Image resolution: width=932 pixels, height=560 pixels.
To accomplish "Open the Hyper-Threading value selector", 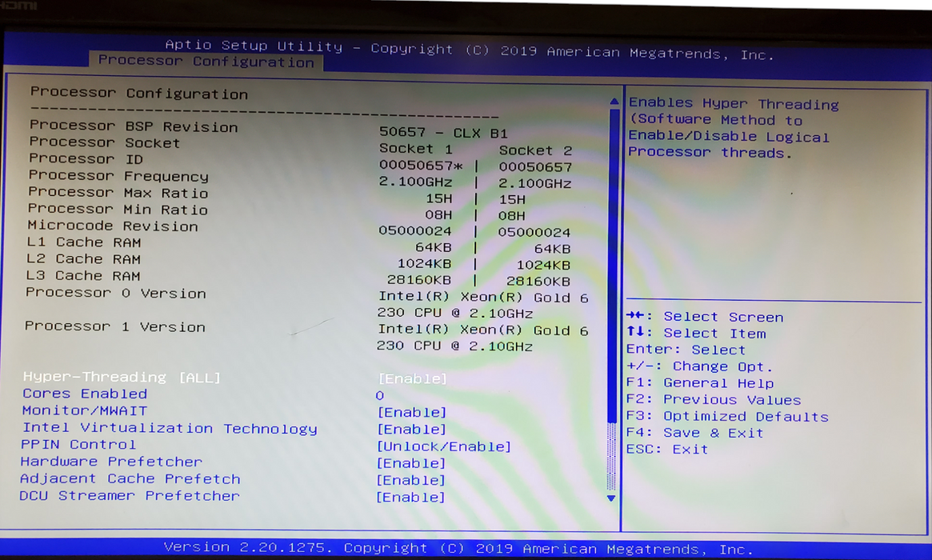I will 413,378.
